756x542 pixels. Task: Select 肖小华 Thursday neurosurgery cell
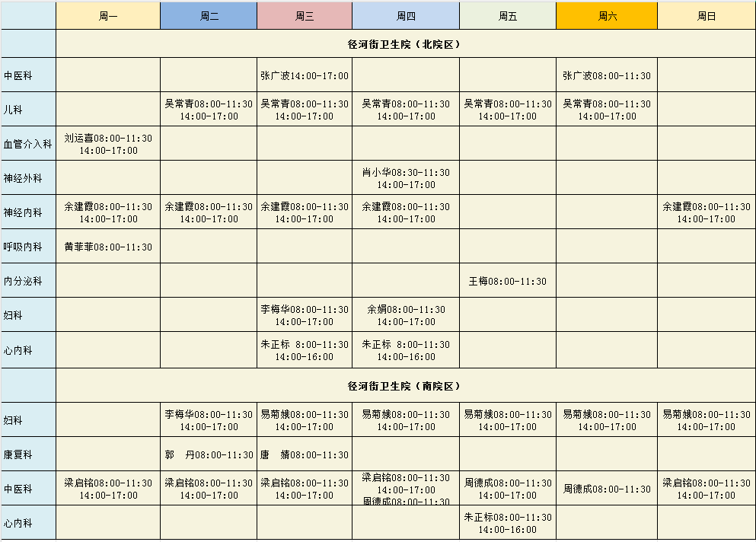[406, 178]
